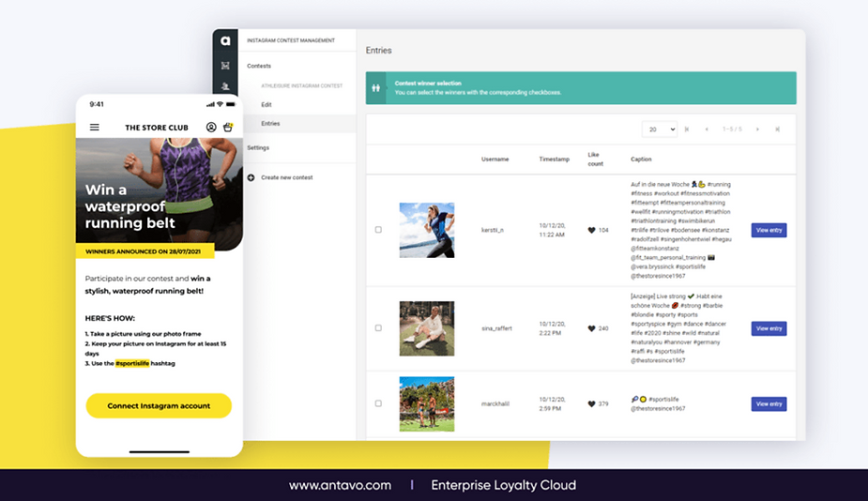Open sina_raffert photo thumbnail

[x=427, y=328]
